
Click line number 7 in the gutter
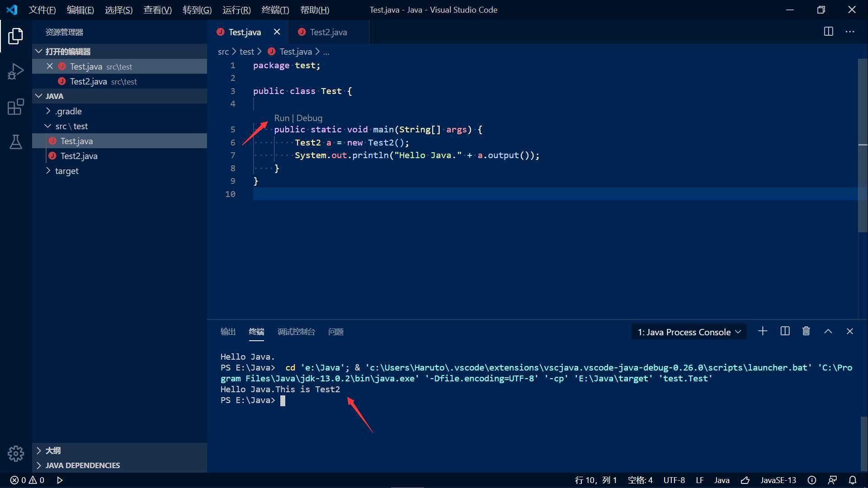[233, 155]
